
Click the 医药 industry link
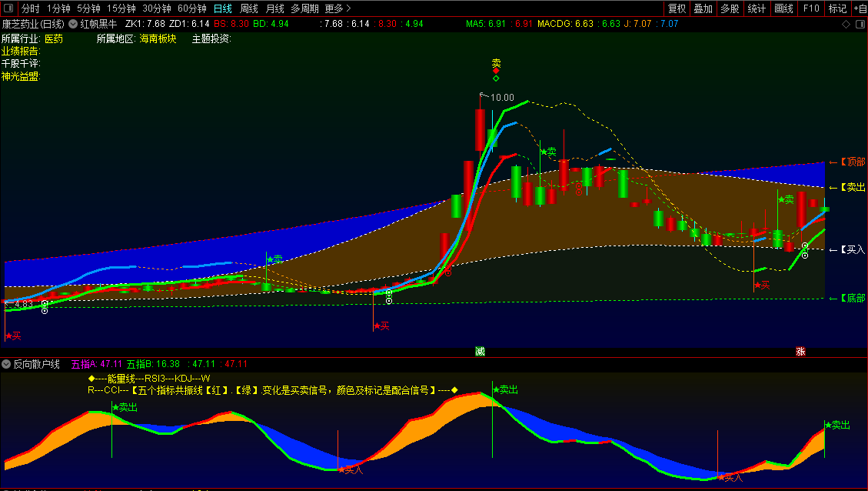pos(54,38)
